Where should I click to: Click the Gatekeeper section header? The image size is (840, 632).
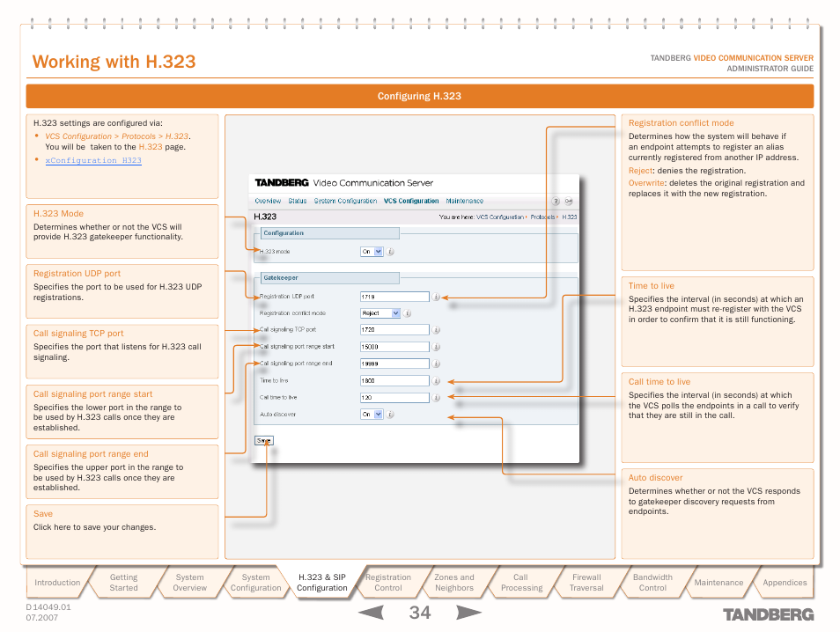pyautogui.click(x=330, y=278)
